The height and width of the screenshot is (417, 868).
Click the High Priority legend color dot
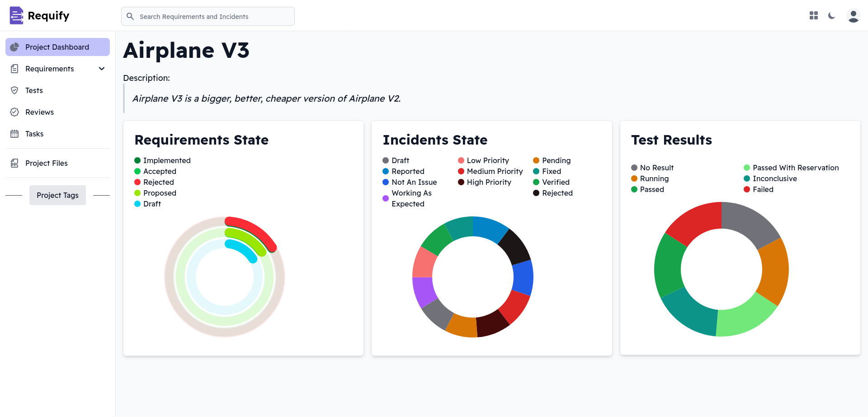click(461, 182)
